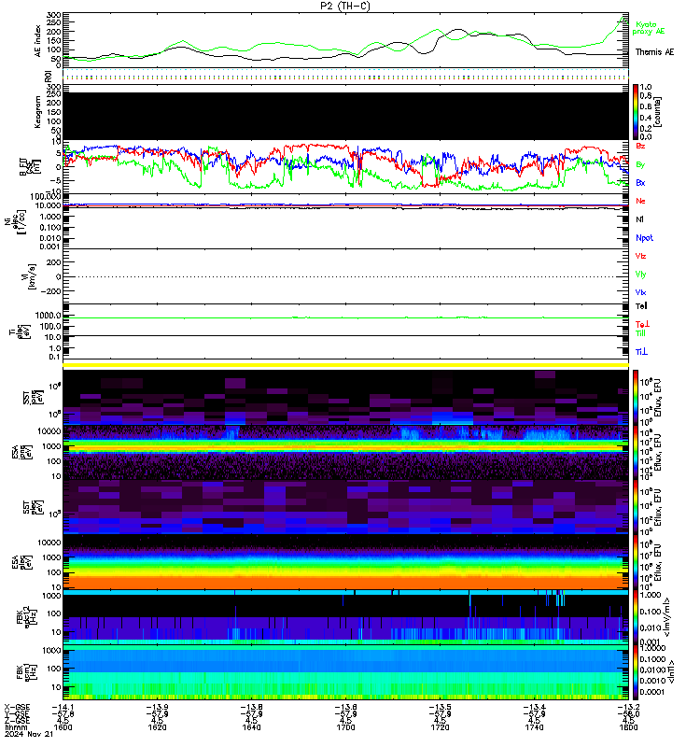Click the black Keogram plot panel

(345, 116)
